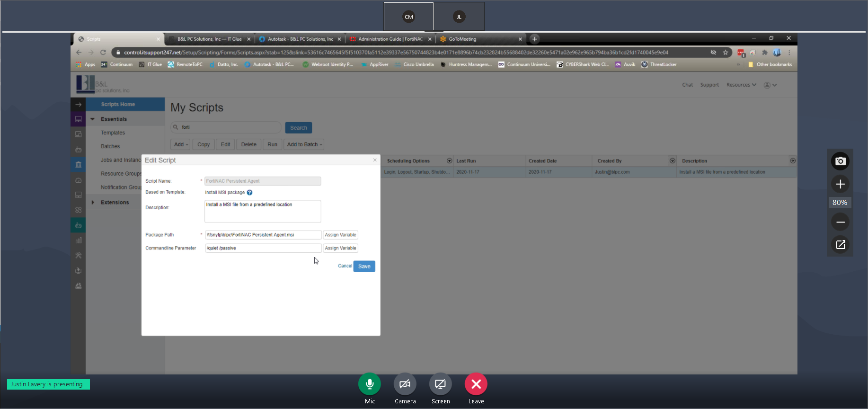Zoom out with the minus icon
Viewport: 868px width, 409px height.
pyautogui.click(x=840, y=222)
